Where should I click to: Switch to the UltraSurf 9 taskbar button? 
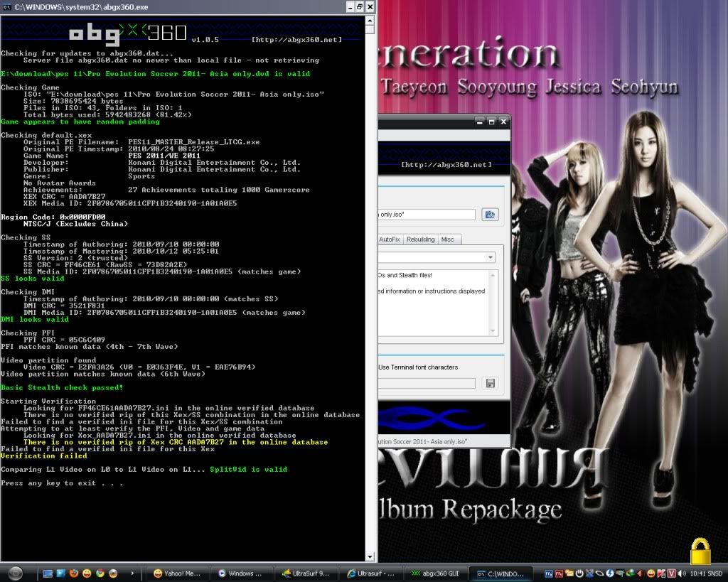click(x=306, y=573)
